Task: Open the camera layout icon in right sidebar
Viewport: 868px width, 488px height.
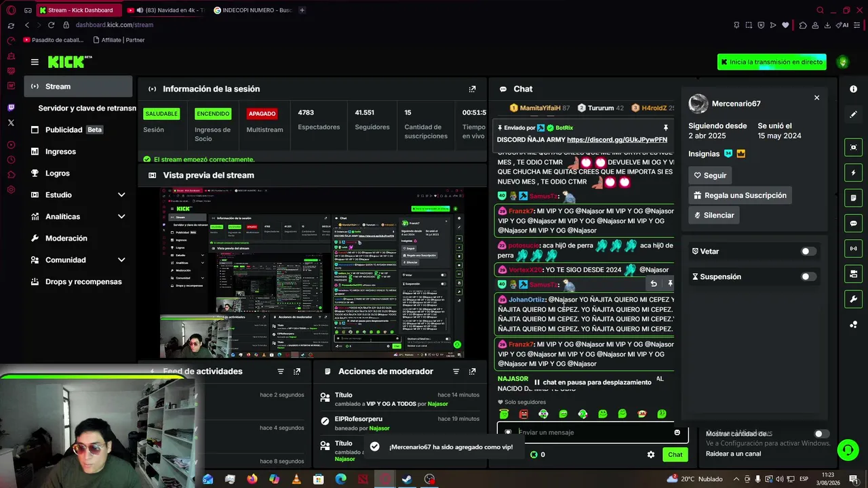Action: [x=853, y=274]
